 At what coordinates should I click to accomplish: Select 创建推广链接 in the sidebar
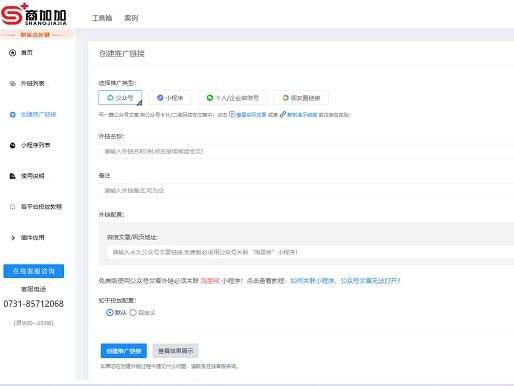coord(38,114)
